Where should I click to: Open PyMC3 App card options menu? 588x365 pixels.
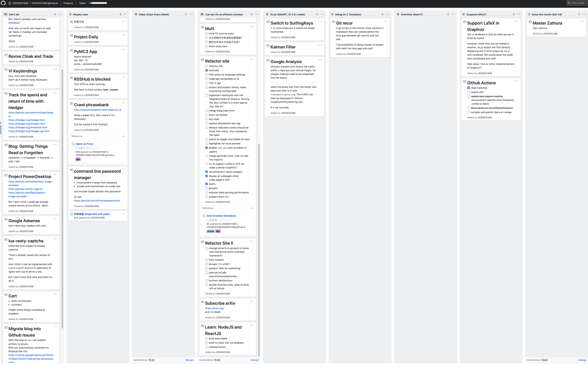(123, 50)
